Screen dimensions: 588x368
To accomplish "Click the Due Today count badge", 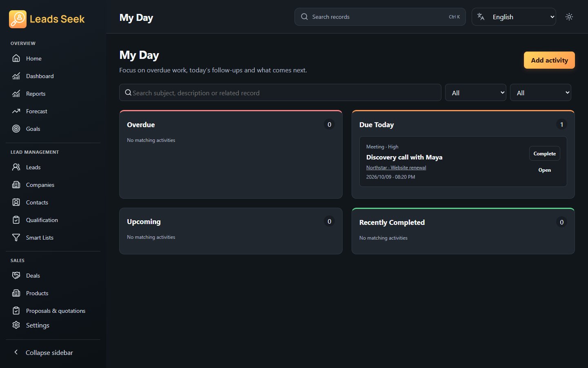I will 561,124.
